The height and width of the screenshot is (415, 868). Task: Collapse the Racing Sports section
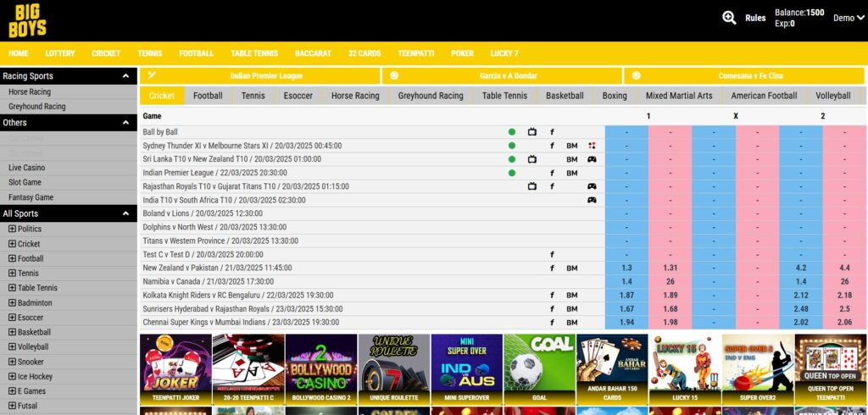126,76
